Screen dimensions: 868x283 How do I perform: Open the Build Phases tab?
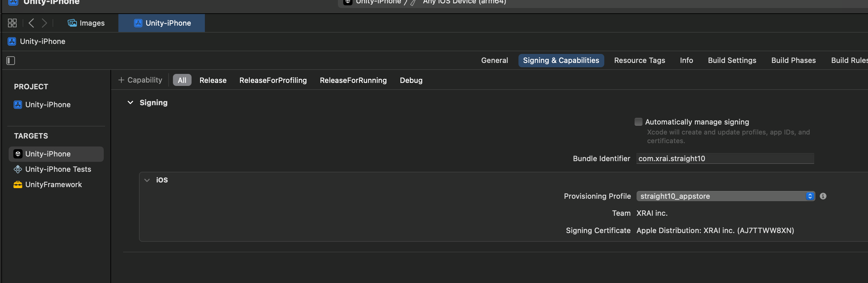tap(794, 60)
